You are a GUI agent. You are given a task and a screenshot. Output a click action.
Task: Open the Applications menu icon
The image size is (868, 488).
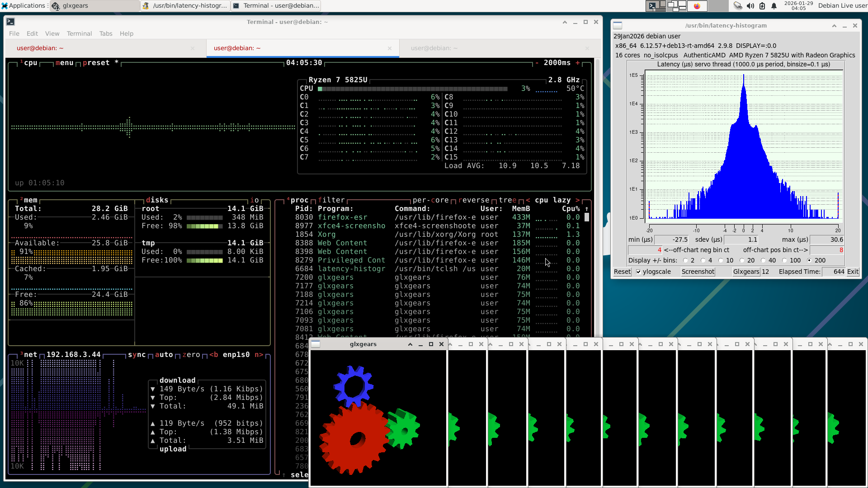5,6
